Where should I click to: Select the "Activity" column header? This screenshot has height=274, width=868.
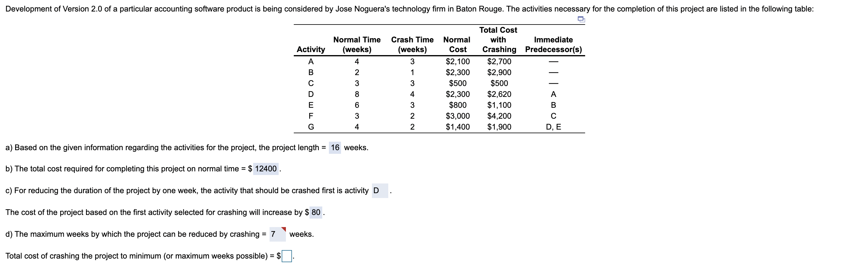coord(311,49)
